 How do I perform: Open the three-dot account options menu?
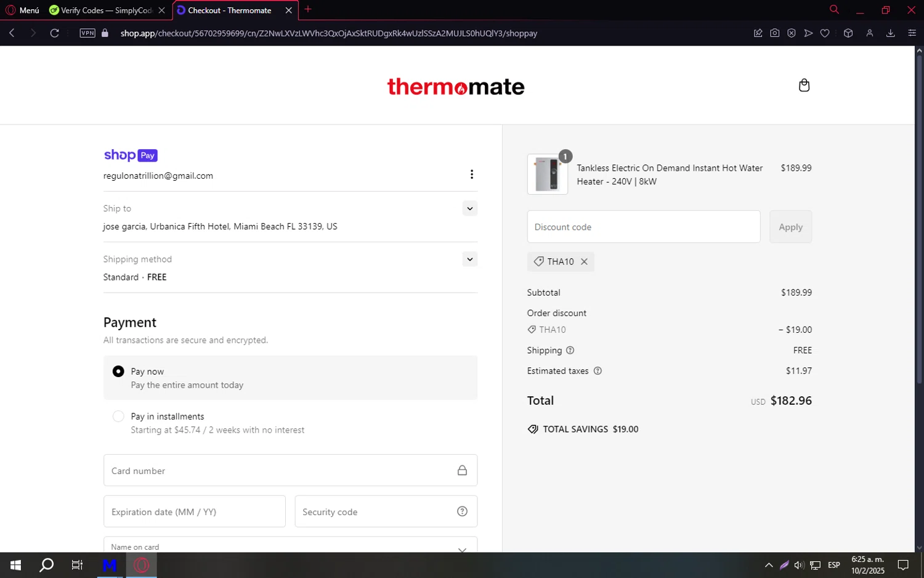(x=472, y=174)
